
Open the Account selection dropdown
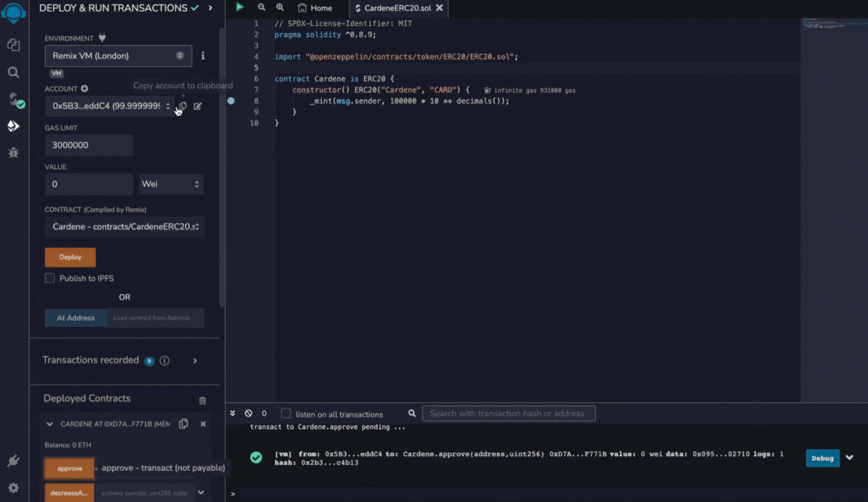click(110, 106)
